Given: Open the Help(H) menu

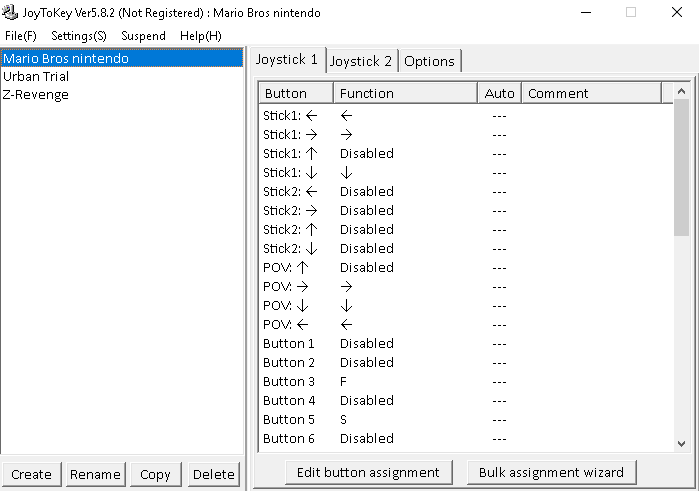Looking at the screenshot, I should (201, 36).
